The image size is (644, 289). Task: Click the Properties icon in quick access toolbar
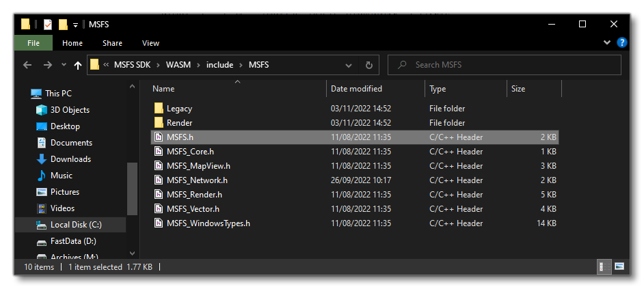click(47, 25)
